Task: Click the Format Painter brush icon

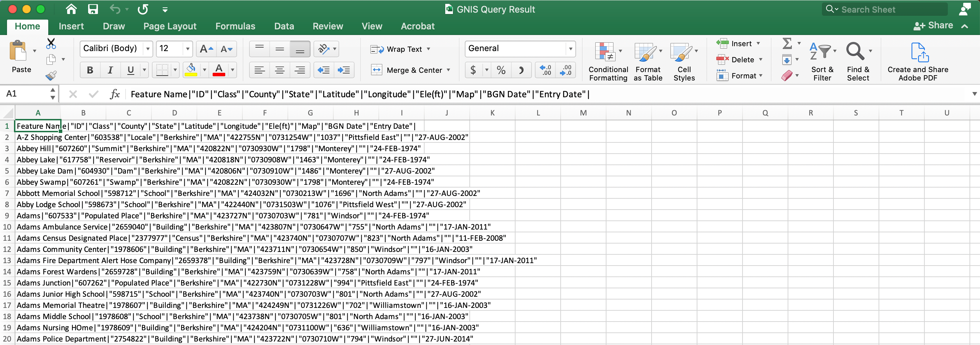Action: pos(51,75)
